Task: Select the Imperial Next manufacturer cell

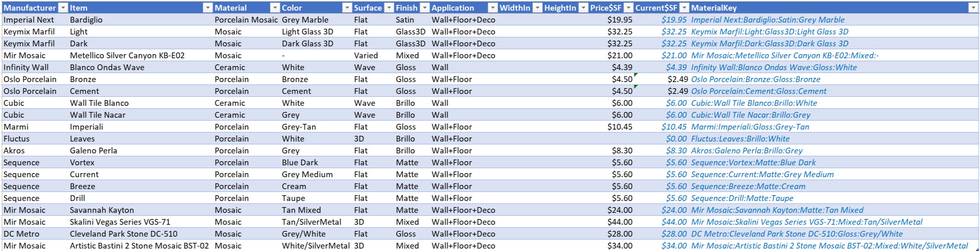Action: 35,20
